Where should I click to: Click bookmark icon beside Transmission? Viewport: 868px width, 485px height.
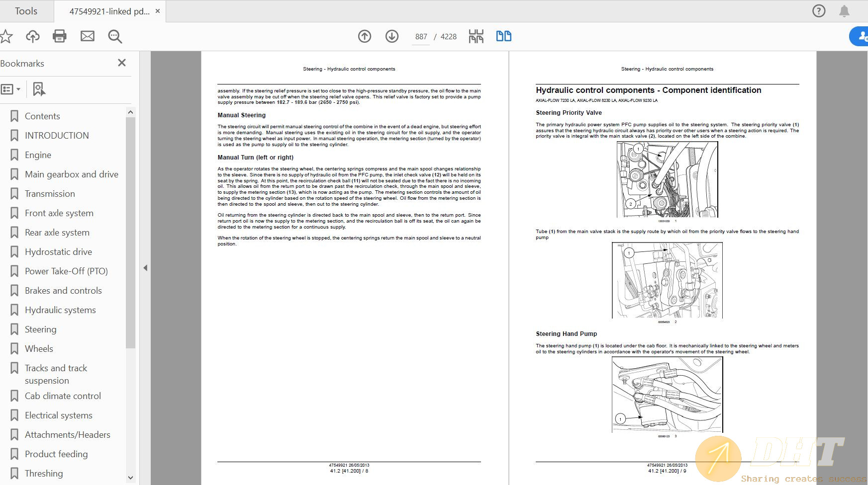14,194
